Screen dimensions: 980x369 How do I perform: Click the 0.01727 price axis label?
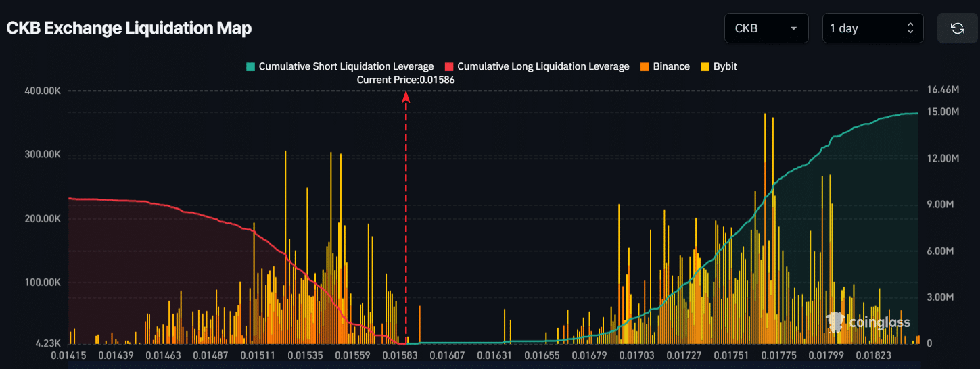pos(683,355)
